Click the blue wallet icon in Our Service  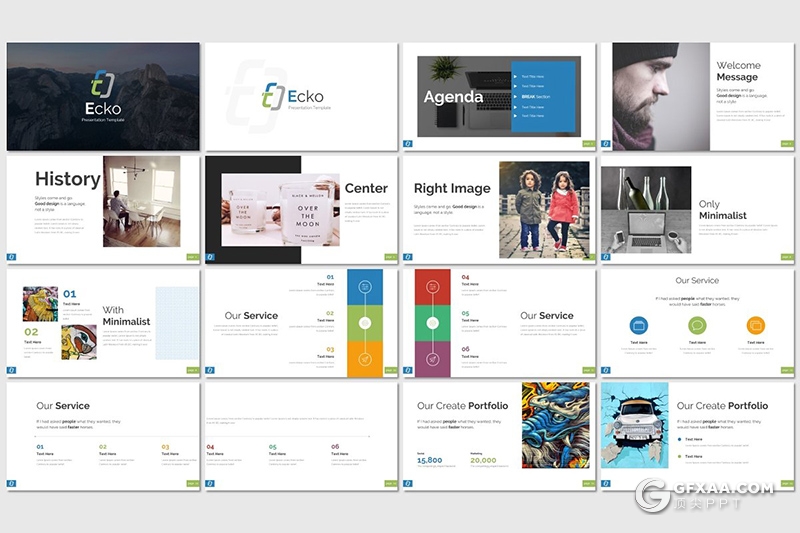638,325
